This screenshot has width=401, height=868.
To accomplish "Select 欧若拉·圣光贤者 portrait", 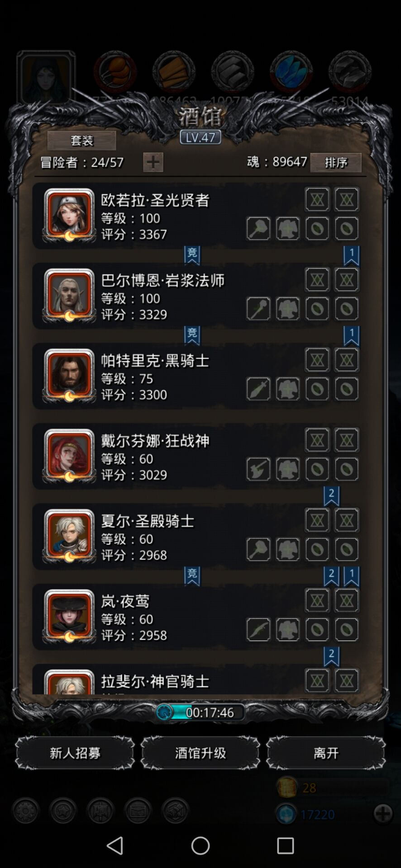I will click(x=69, y=215).
